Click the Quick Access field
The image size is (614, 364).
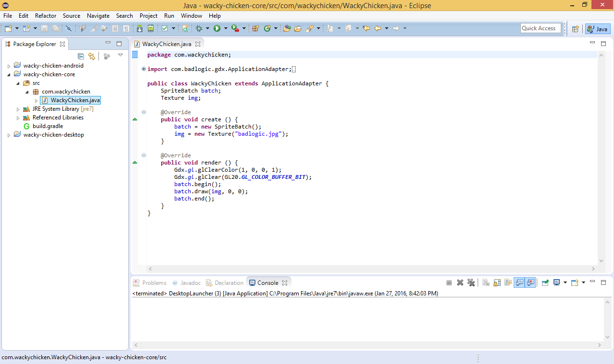tap(540, 28)
